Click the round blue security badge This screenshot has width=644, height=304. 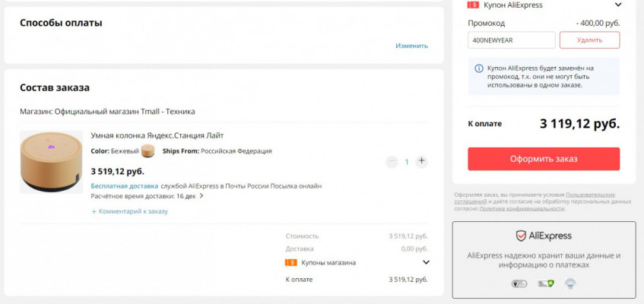point(570,283)
